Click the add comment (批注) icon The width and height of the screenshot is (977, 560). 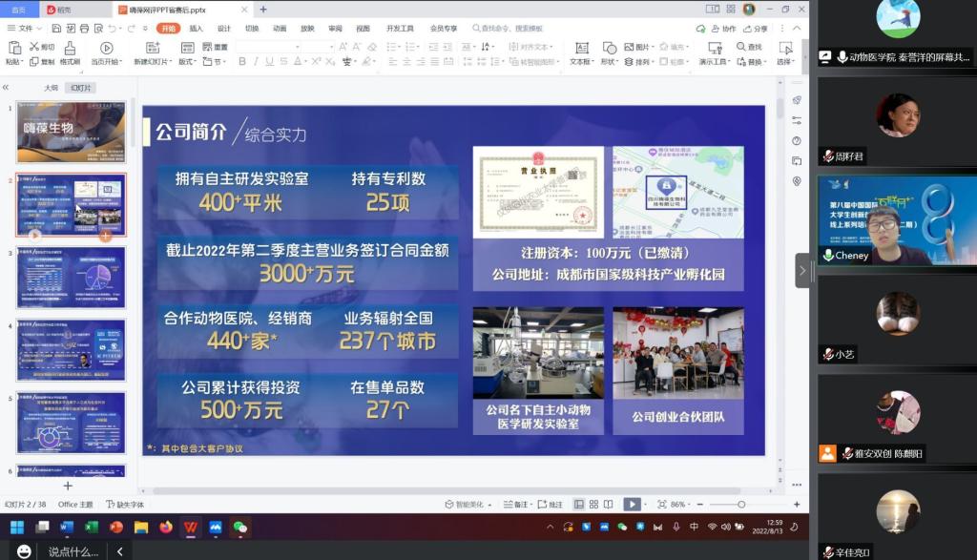tap(549, 504)
